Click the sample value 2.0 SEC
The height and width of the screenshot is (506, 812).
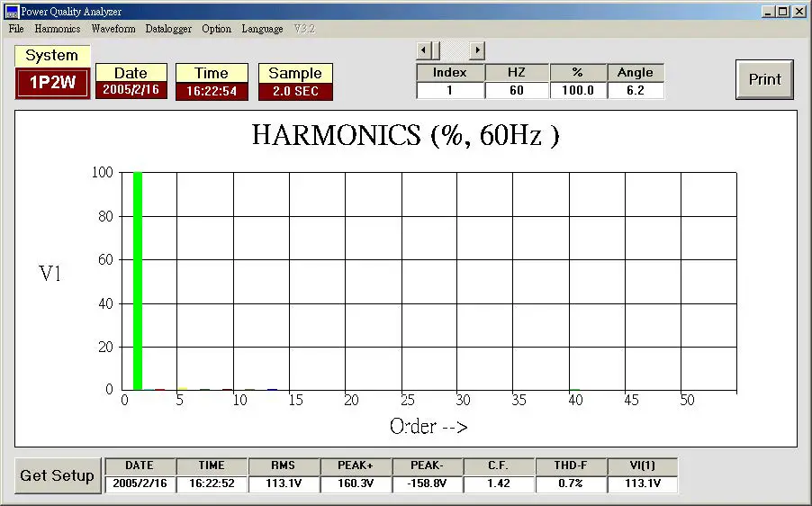(x=295, y=91)
